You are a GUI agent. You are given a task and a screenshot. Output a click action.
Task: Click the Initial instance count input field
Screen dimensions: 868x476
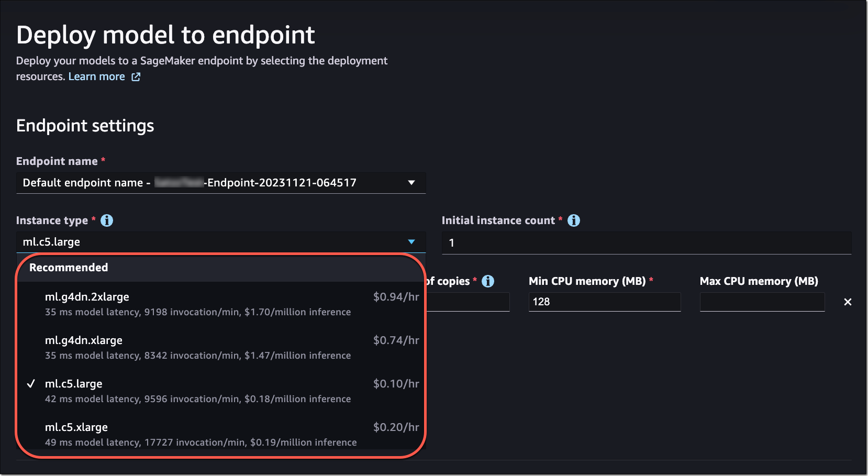tap(647, 242)
